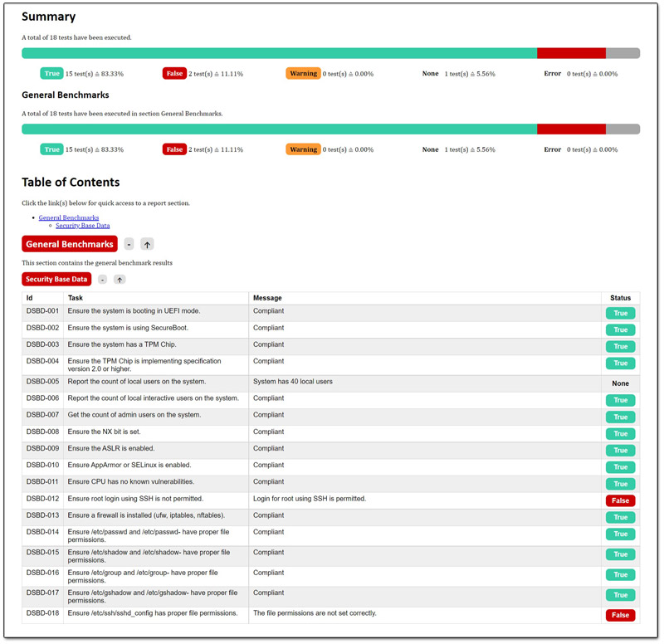The width and height of the screenshot is (664, 644).
Task: Select the DSBD-012 root login SSH task cell
Action: pyautogui.click(x=155, y=499)
